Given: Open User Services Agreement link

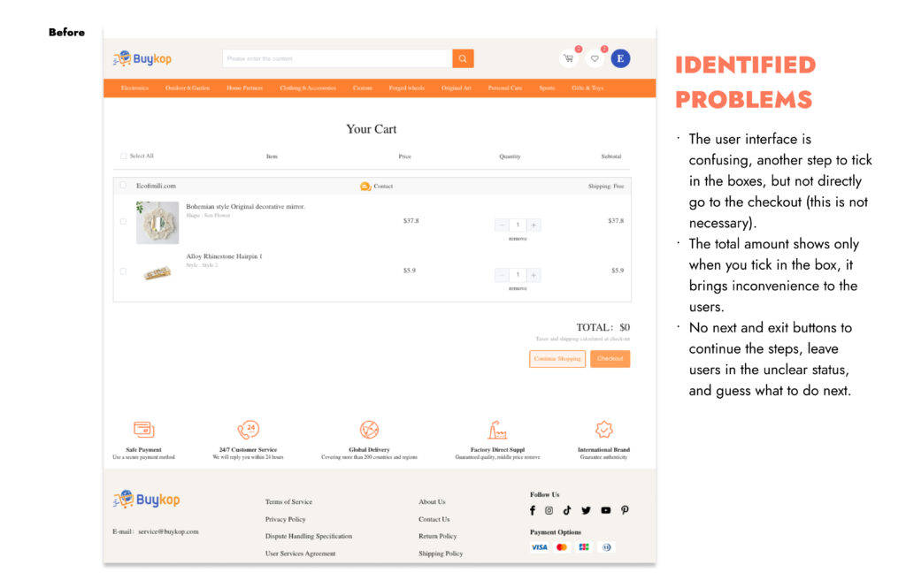Looking at the screenshot, I should click(300, 554).
